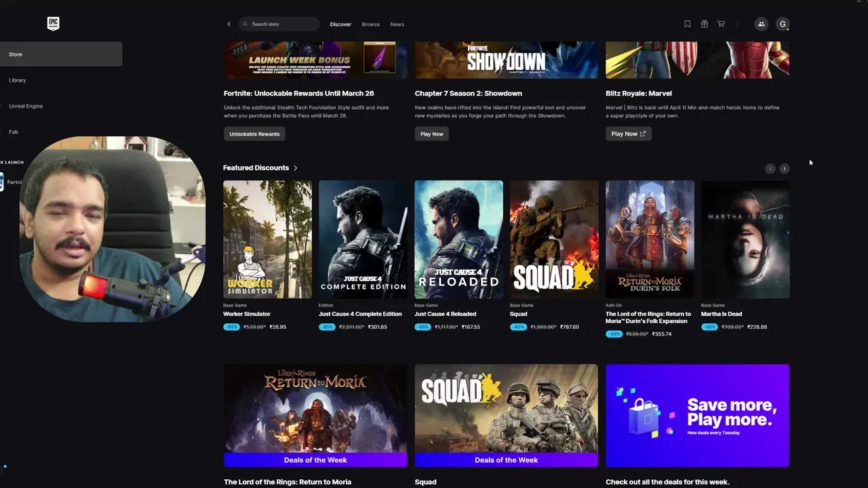
Task: Click Chapter 7 Season 2: Showdown heading
Action: point(469,94)
